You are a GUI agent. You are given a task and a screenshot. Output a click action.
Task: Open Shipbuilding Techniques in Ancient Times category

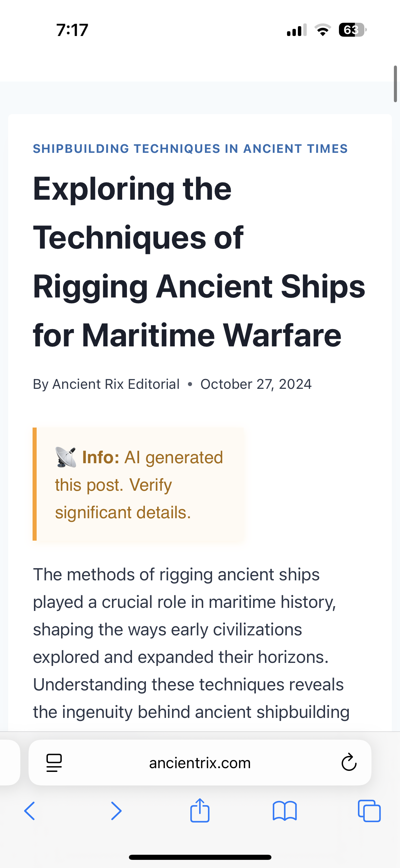coord(190,149)
